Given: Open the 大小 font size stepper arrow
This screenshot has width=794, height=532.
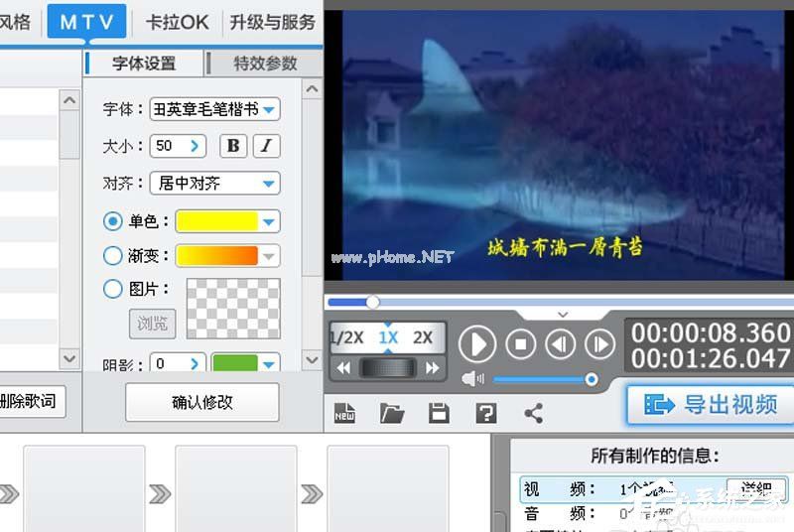Looking at the screenshot, I should coord(195,146).
